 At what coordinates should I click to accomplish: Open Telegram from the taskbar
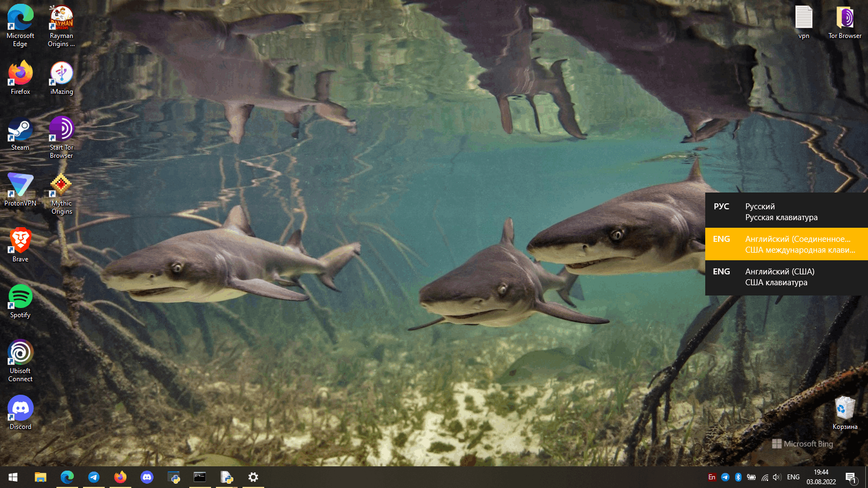point(94,477)
